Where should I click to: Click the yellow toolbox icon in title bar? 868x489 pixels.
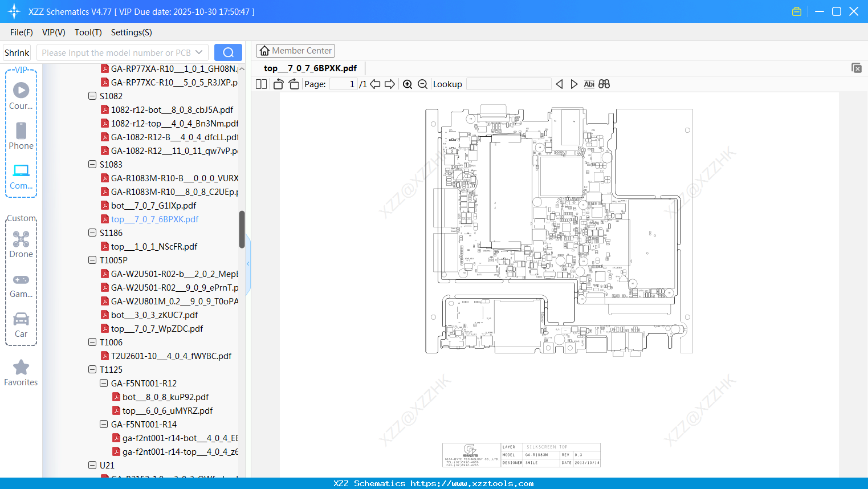point(797,11)
